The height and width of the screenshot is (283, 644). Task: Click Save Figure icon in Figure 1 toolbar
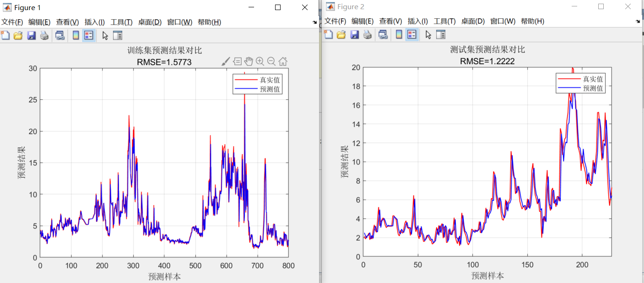point(31,35)
